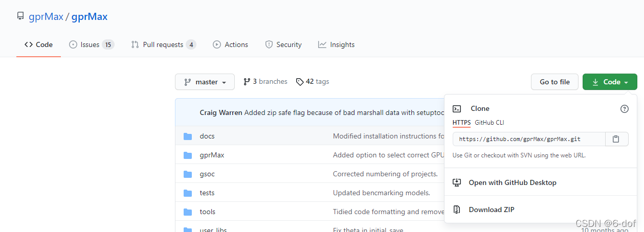Click the repository book icon beside gprMax
This screenshot has width=644, height=232.
pos(20,16)
